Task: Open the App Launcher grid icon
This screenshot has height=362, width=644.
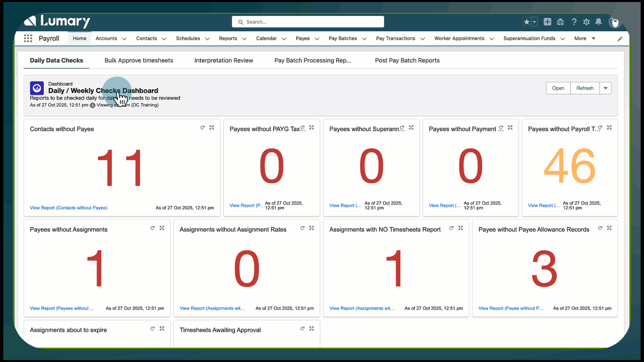Action: coord(28,38)
